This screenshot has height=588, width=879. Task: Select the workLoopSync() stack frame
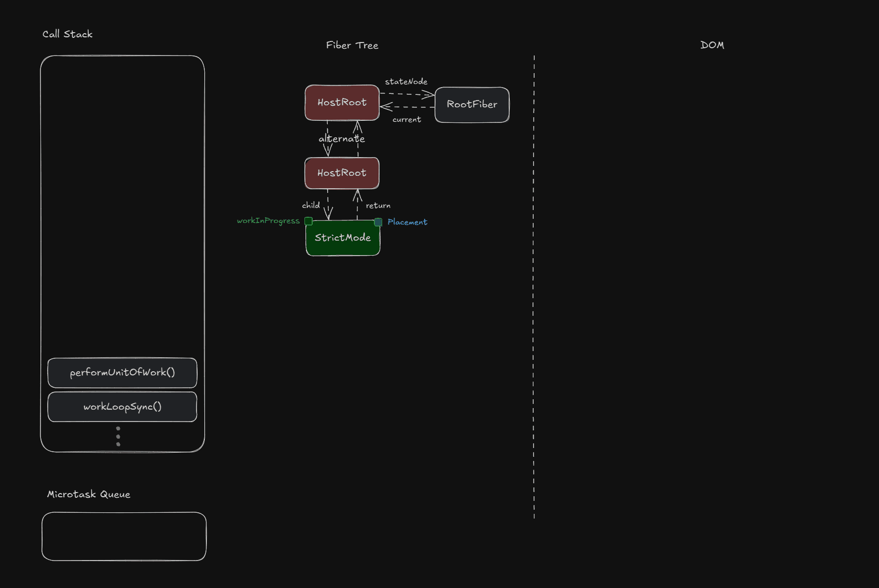pos(122,407)
